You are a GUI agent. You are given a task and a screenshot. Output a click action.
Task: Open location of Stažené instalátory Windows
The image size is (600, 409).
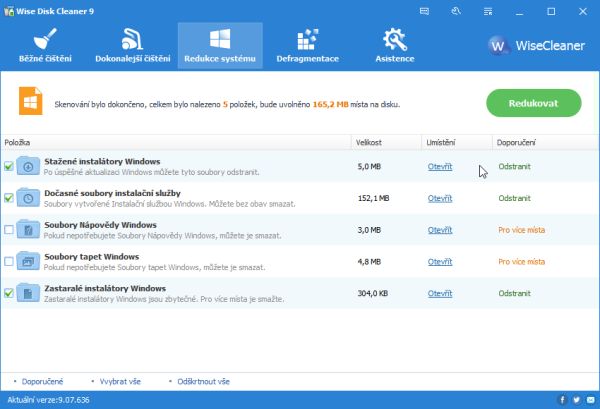tap(440, 166)
